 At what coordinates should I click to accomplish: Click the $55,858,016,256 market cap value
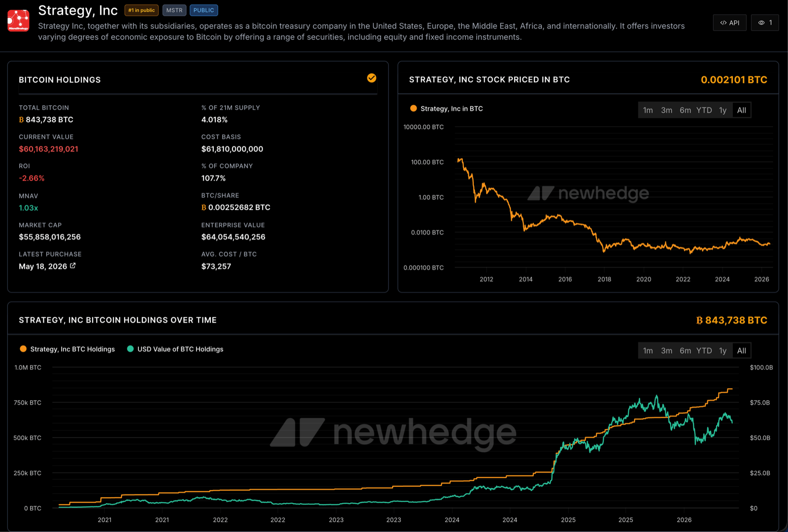pyautogui.click(x=50, y=237)
